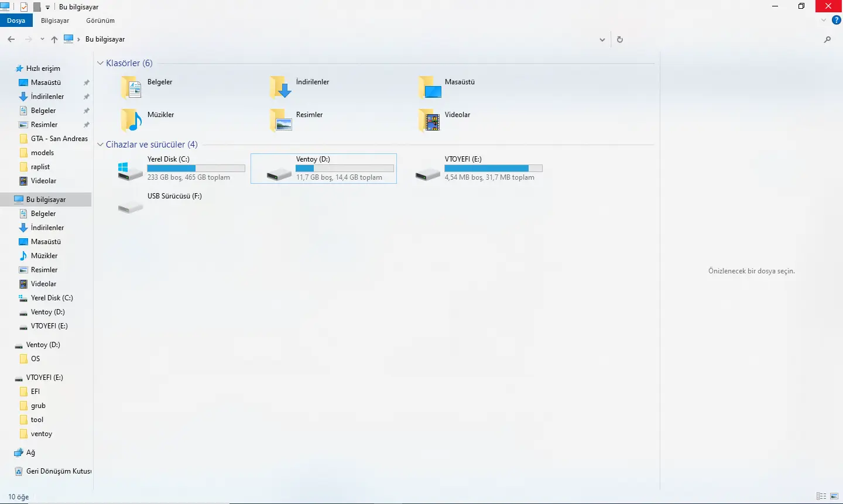The width and height of the screenshot is (843, 504).
Task: Open ventoy folder in sidebar
Action: (36, 434)
